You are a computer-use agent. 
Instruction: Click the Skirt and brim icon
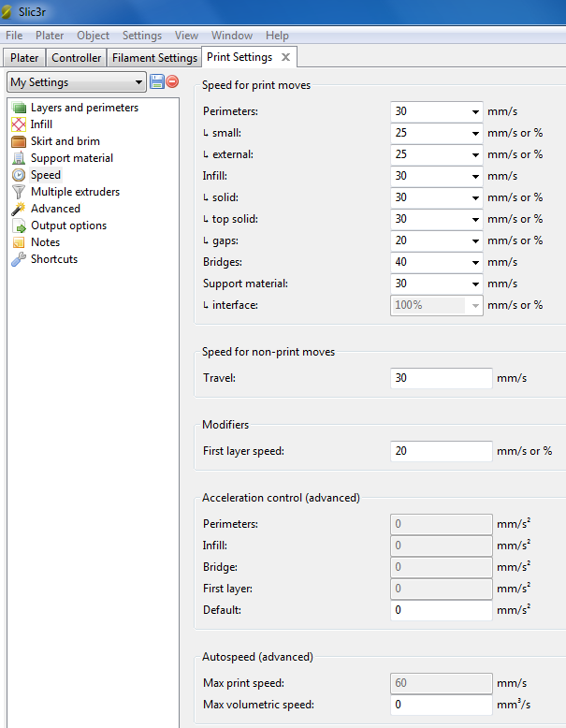[19, 141]
